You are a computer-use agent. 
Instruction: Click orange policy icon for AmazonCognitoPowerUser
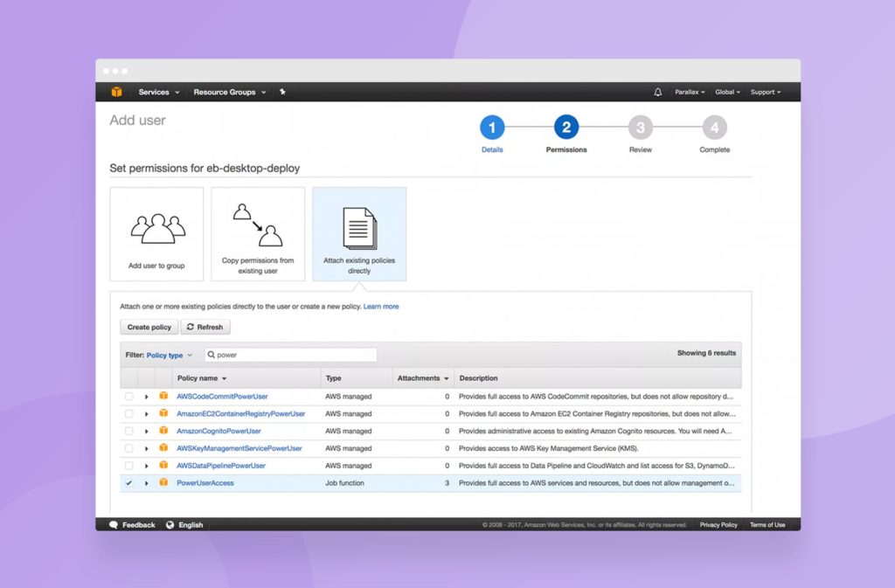[163, 431]
